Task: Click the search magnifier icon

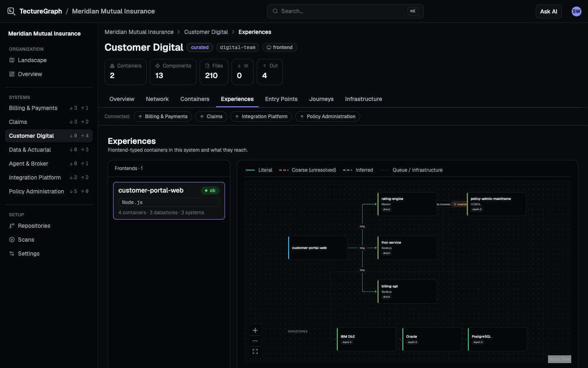Action: point(275,11)
